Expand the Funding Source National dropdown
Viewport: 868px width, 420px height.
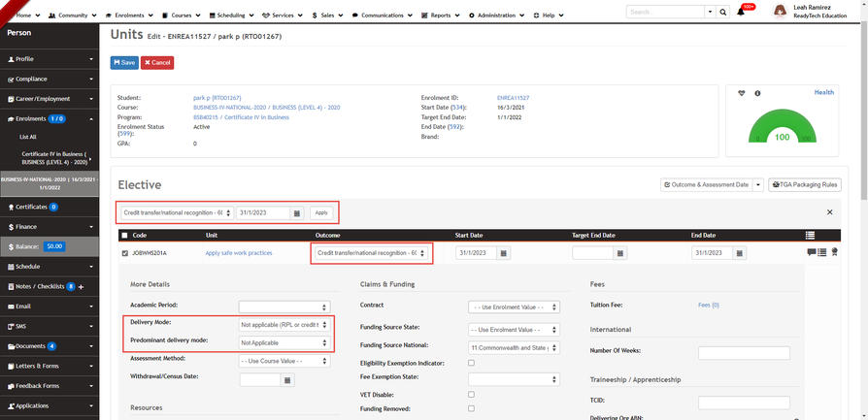pyautogui.click(x=513, y=346)
